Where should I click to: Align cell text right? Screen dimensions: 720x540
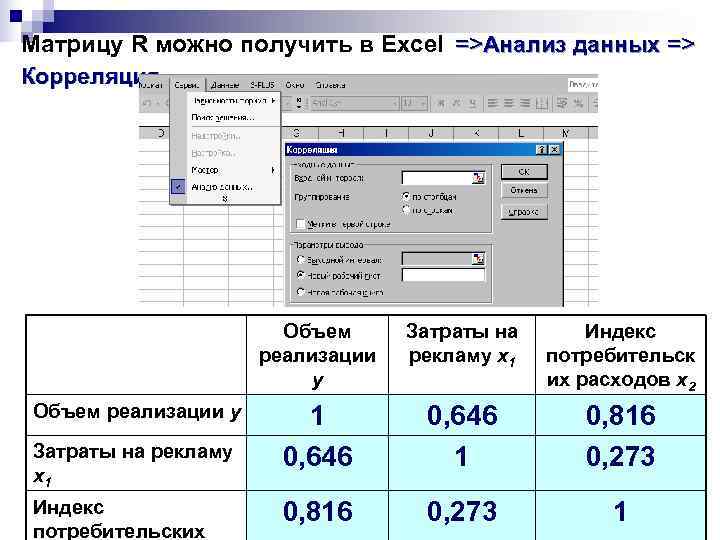[525, 103]
